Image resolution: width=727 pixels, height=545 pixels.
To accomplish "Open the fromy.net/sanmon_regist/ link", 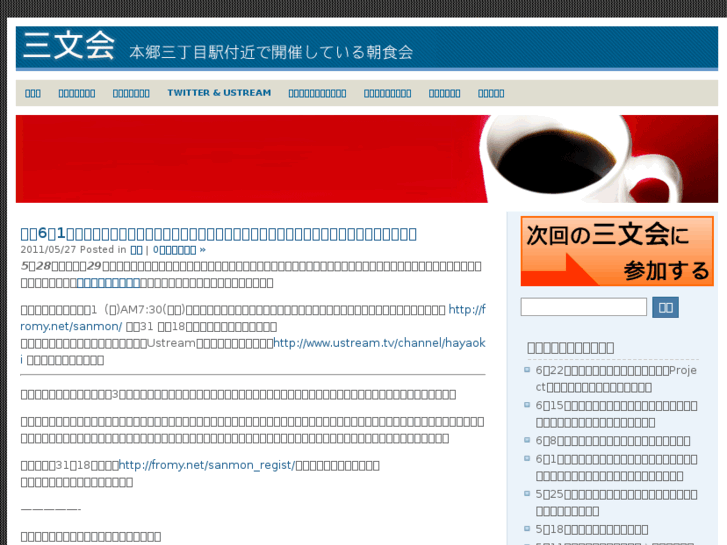I will pyautogui.click(x=207, y=465).
